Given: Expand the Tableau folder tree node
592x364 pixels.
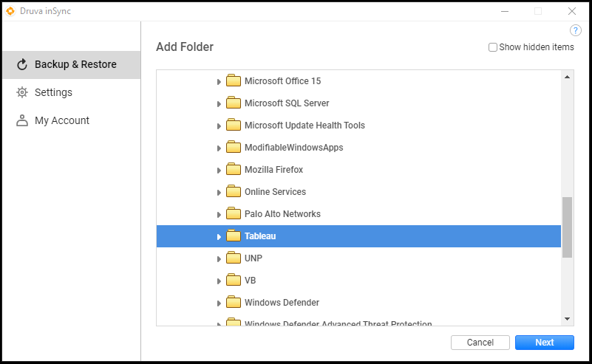Looking at the screenshot, I should coord(219,237).
